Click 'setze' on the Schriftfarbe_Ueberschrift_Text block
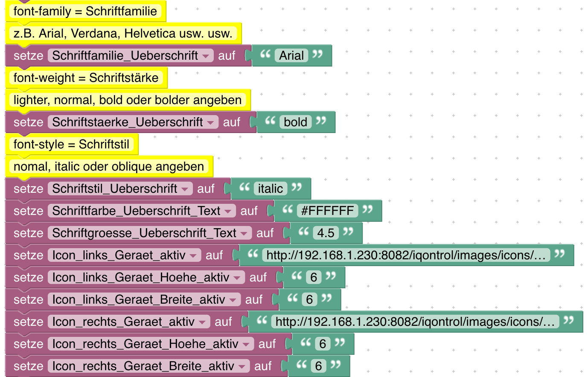The height and width of the screenshot is (377, 588). 28,211
